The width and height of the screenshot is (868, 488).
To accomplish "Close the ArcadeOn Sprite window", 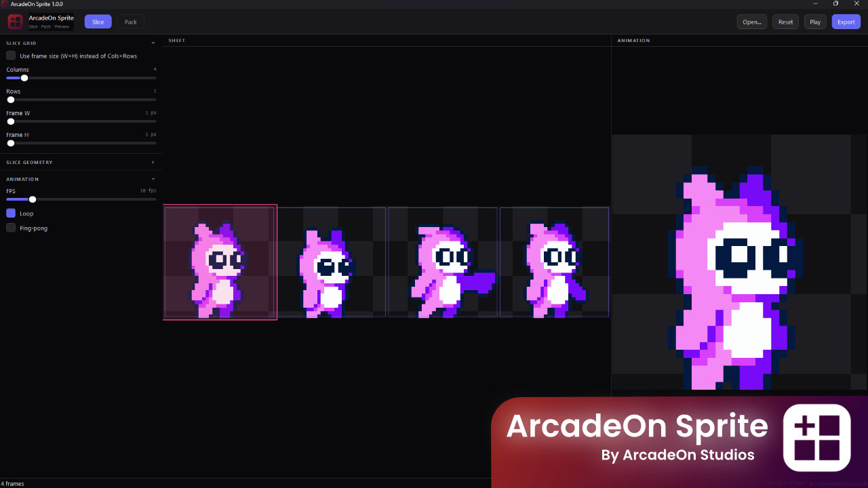I will point(856,3).
